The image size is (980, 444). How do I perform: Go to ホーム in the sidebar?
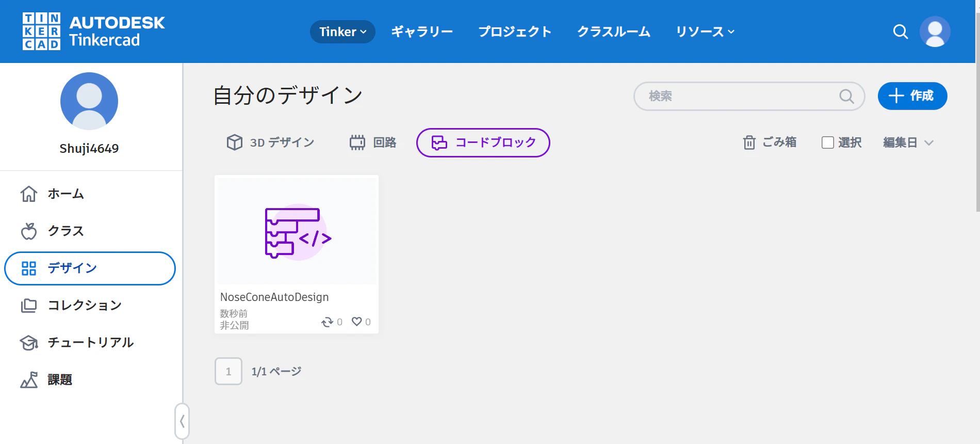click(x=90, y=194)
